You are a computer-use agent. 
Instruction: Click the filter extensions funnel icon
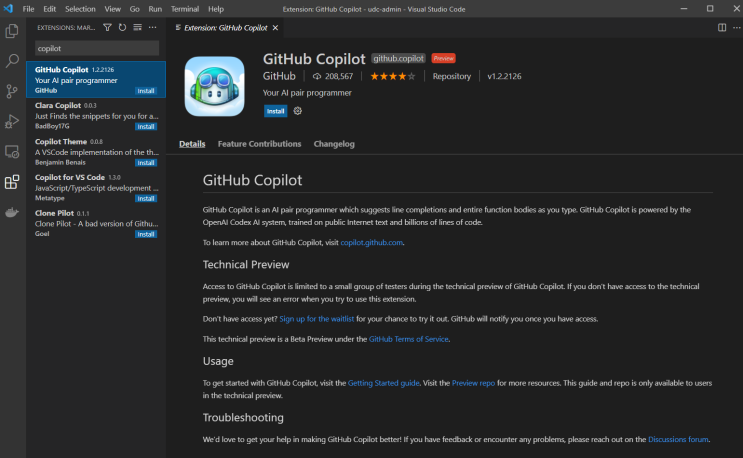pyautogui.click(x=108, y=27)
